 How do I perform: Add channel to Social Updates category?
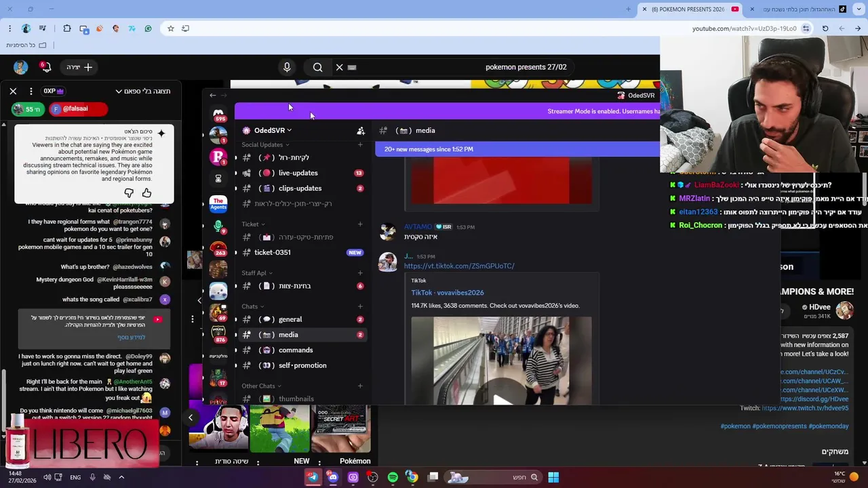360,144
